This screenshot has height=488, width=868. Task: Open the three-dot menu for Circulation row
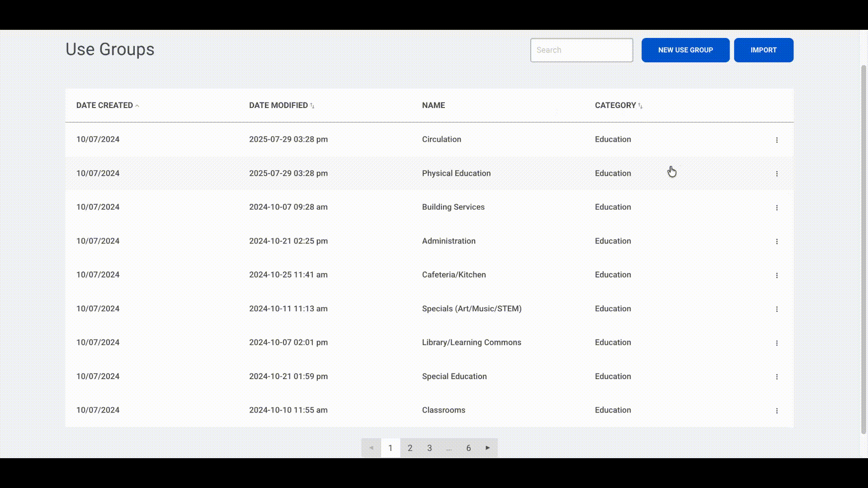(x=777, y=140)
